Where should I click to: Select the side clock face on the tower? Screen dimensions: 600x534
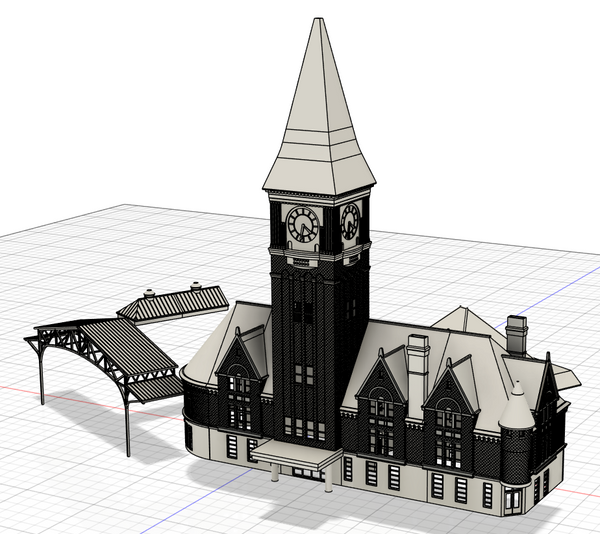(350, 222)
